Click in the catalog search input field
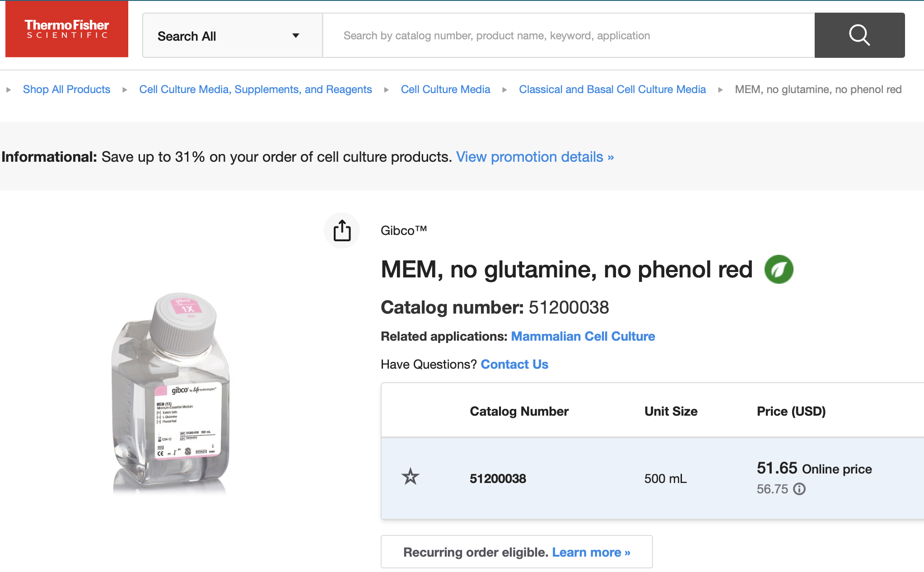924x572 pixels. tap(568, 36)
